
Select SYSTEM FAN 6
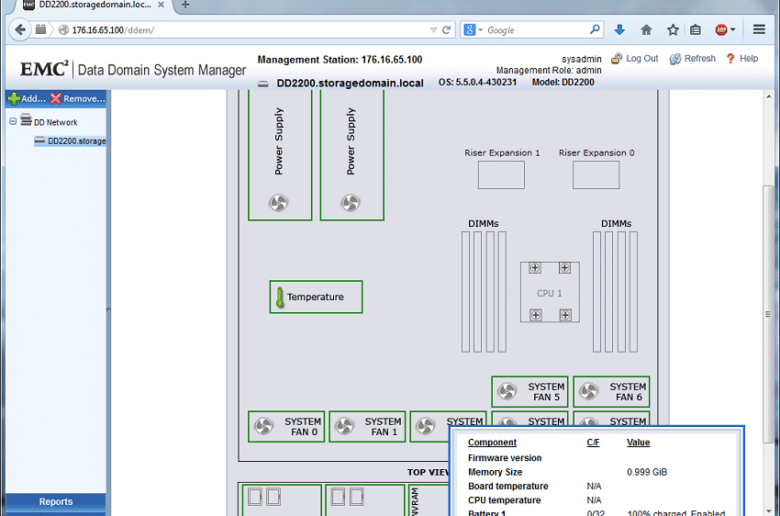[x=611, y=392]
